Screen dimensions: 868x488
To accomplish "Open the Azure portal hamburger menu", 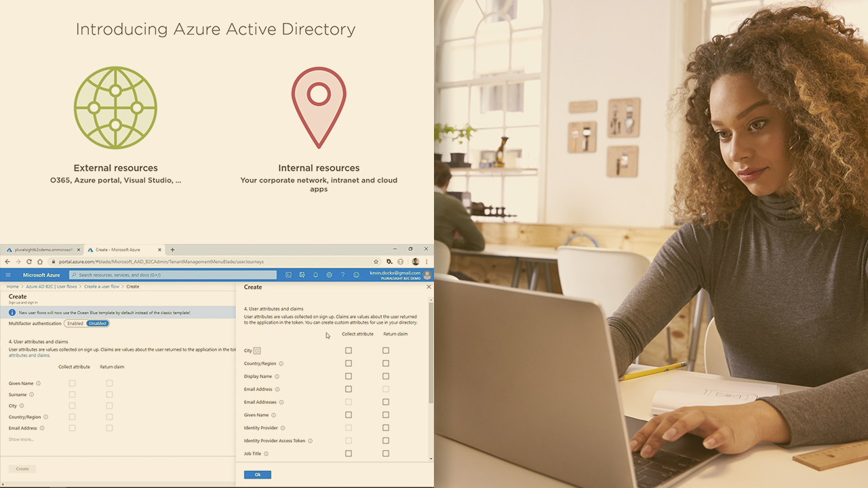I will 7,274.
